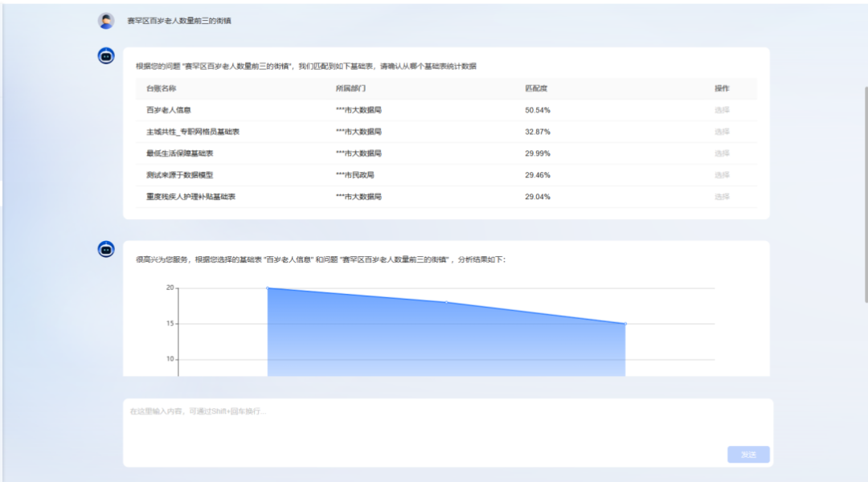Click the first data point on area chart
Image resolution: width=868 pixels, height=482 pixels.
coord(268,288)
